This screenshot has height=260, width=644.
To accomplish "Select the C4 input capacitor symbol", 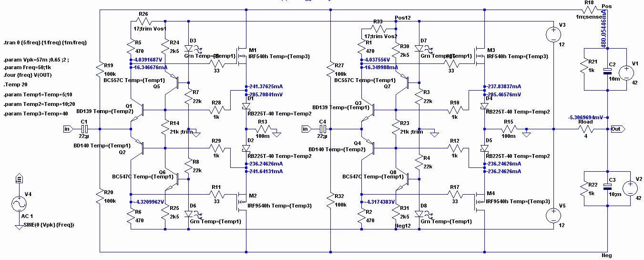I will click(x=323, y=129).
